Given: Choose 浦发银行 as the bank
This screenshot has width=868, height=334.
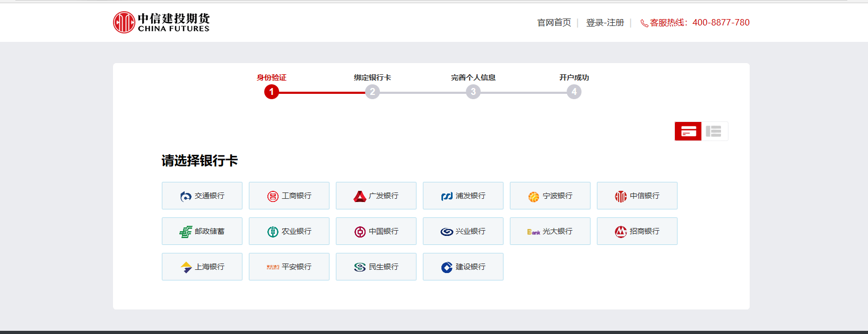Looking at the screenshot, I should (x=463, y=196).
